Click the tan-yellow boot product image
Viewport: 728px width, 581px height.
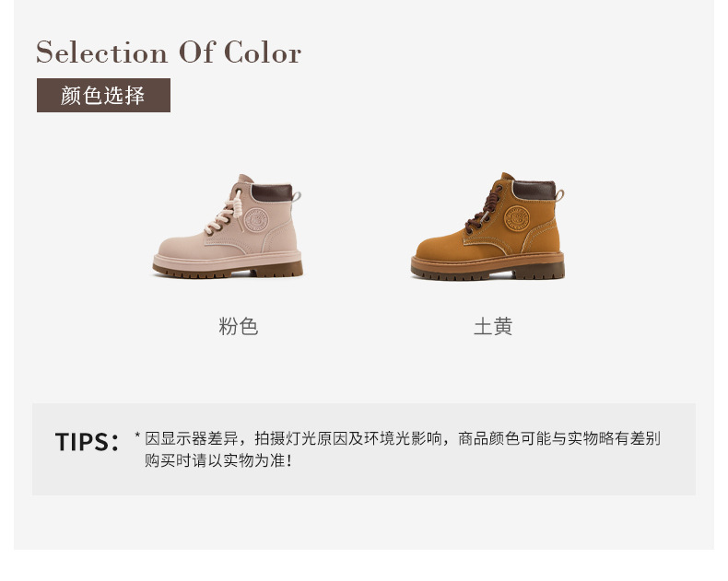[x=488, y=227]
